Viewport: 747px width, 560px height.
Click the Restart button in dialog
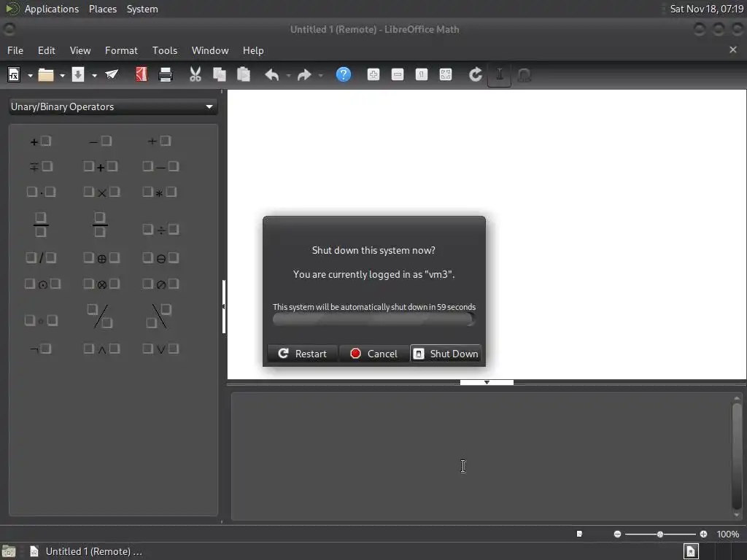[303, 354]
